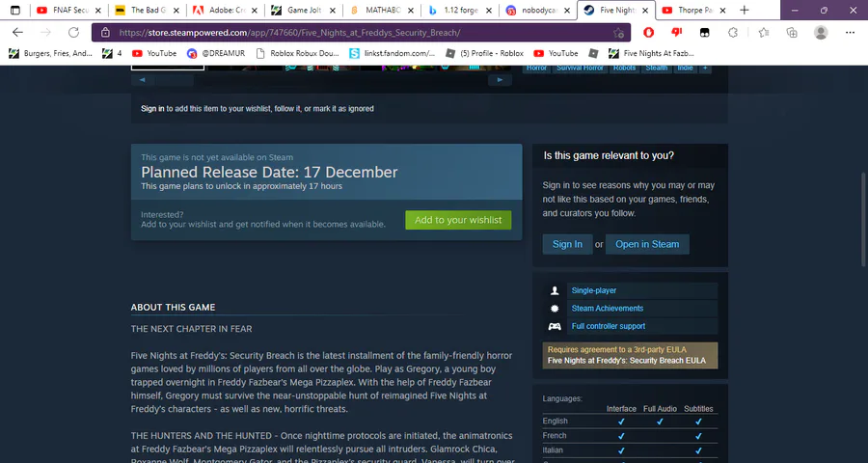Click the Steam Achievements badge icon

click(555, 309)
